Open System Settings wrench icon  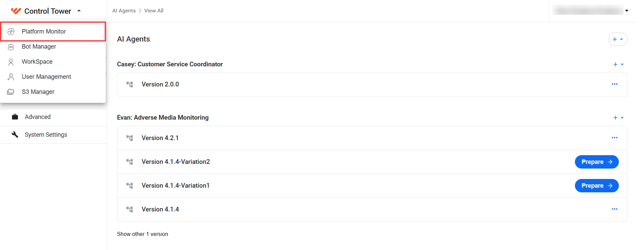15,134
